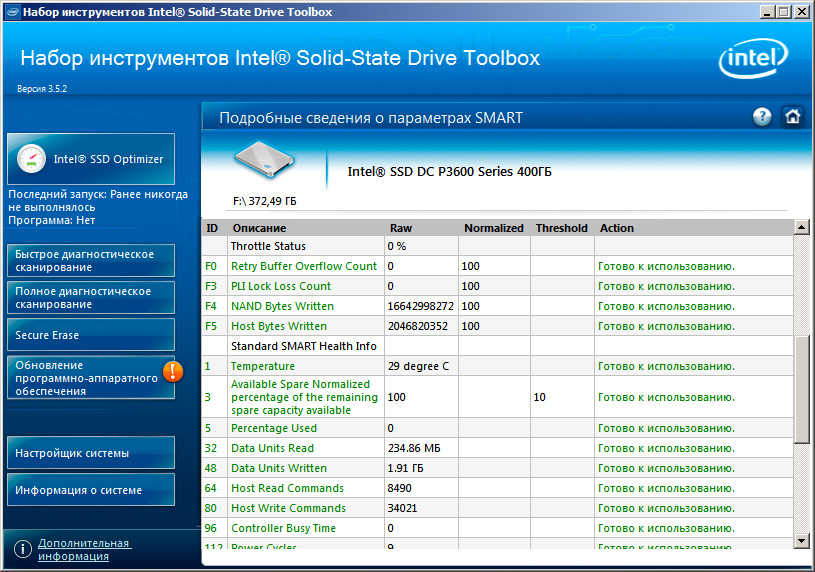Click the orange firmware warning icon

[173, 371]
